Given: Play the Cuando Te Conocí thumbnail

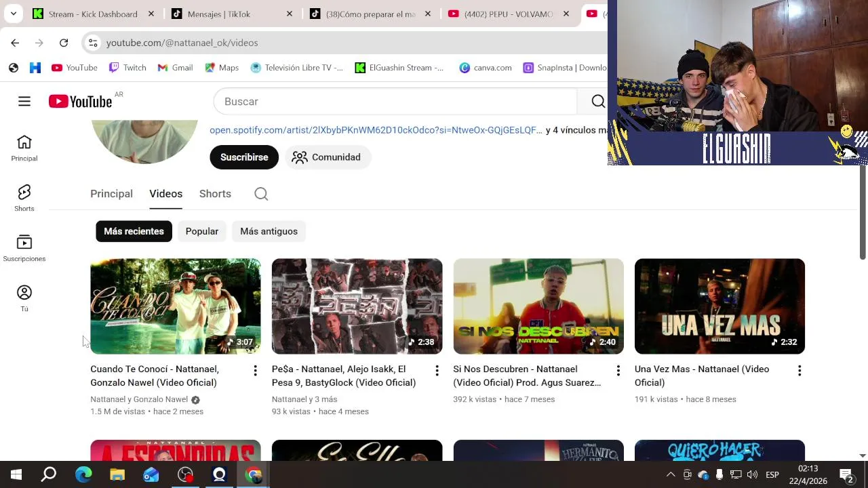Looking at the screenshot, I should [x=176, y=306].
